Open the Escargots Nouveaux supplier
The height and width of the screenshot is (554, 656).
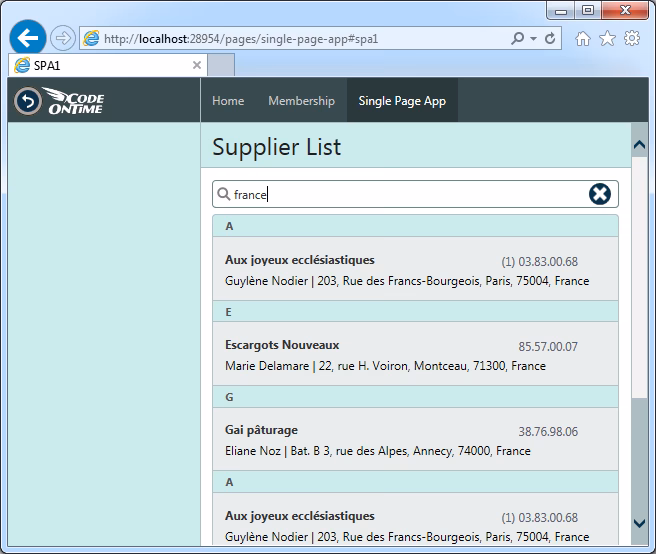point(415,354)
